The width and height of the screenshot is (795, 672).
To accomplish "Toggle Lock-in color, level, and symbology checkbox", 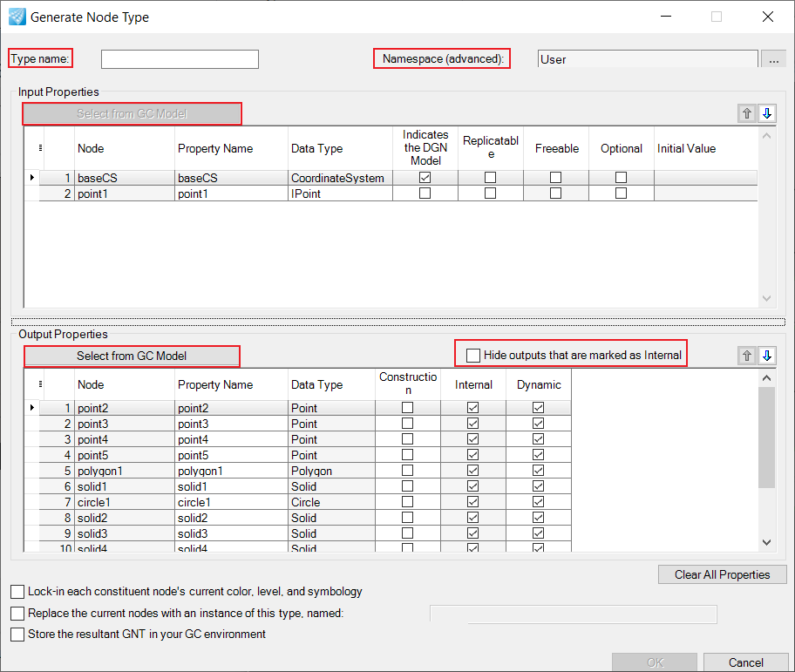I will point(17,591).
